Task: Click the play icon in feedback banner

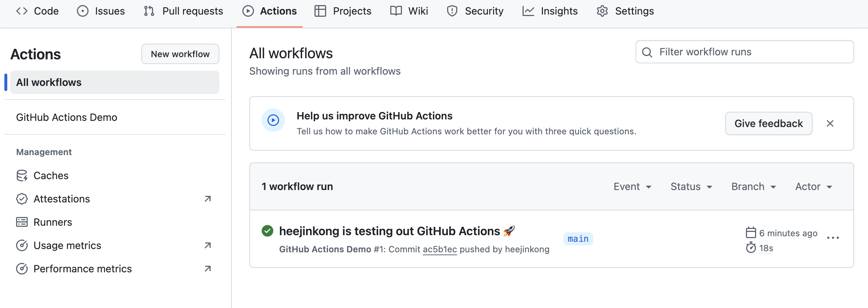Action: (273, 120)
